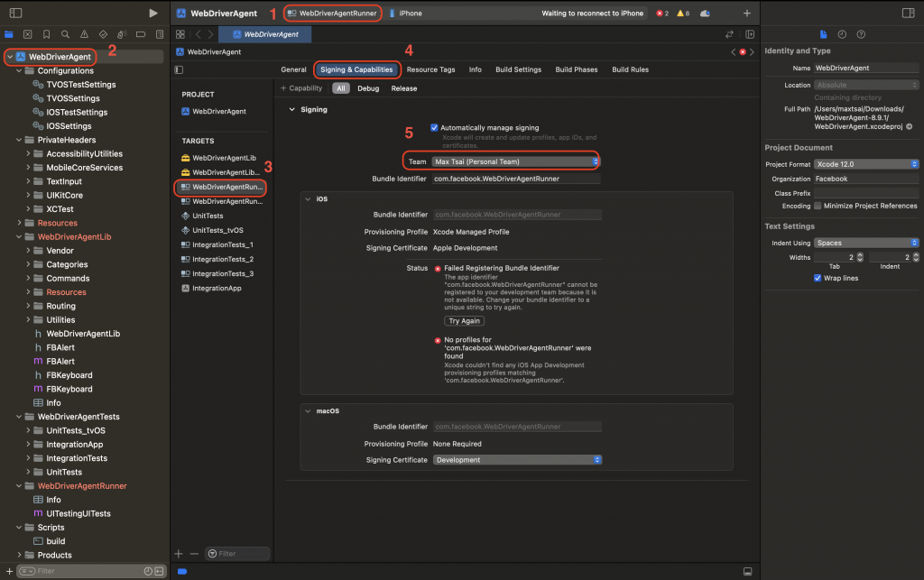Click the Try Again button
This screenshot has height=580, width=924.
coord(465,321)
